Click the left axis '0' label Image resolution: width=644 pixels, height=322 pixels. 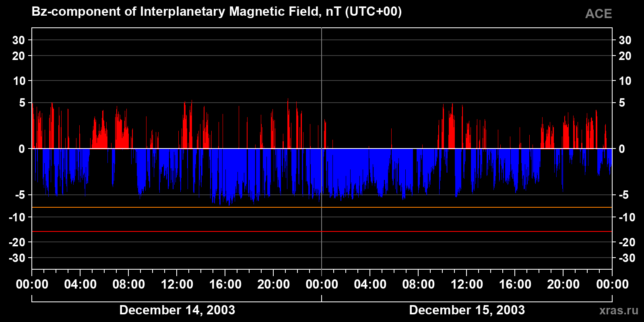(22, 149)
